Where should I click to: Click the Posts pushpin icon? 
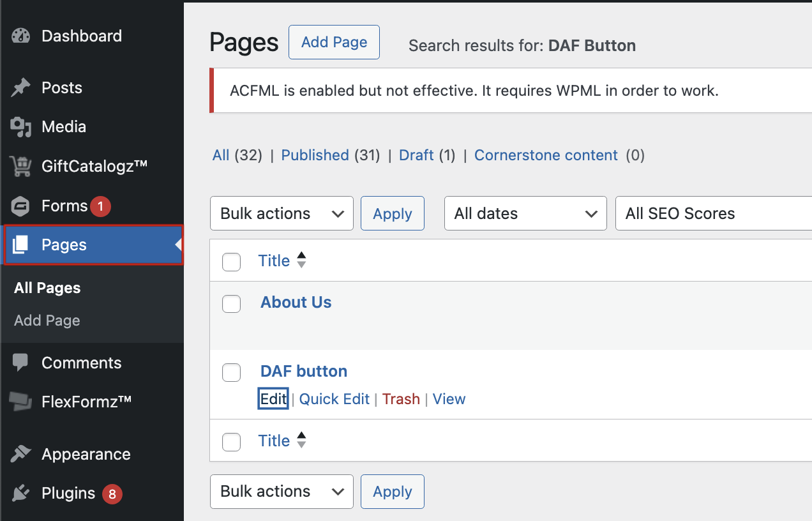coord(20,87)
